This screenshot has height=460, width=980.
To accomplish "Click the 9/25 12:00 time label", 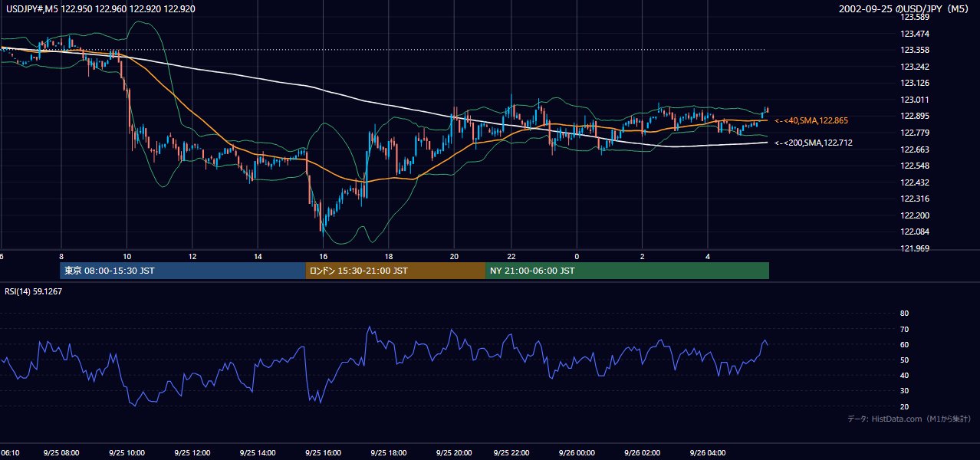I will coord(192,452).
